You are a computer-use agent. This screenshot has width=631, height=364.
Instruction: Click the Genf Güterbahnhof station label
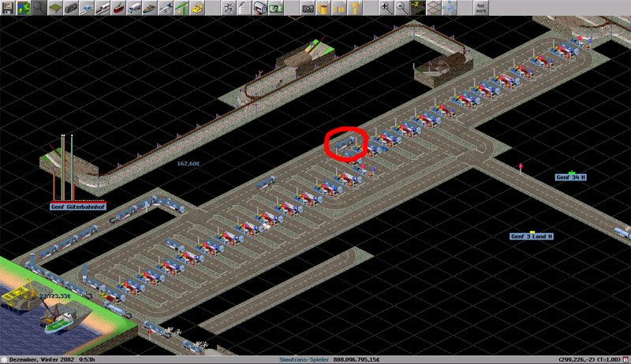click(78, 207)
